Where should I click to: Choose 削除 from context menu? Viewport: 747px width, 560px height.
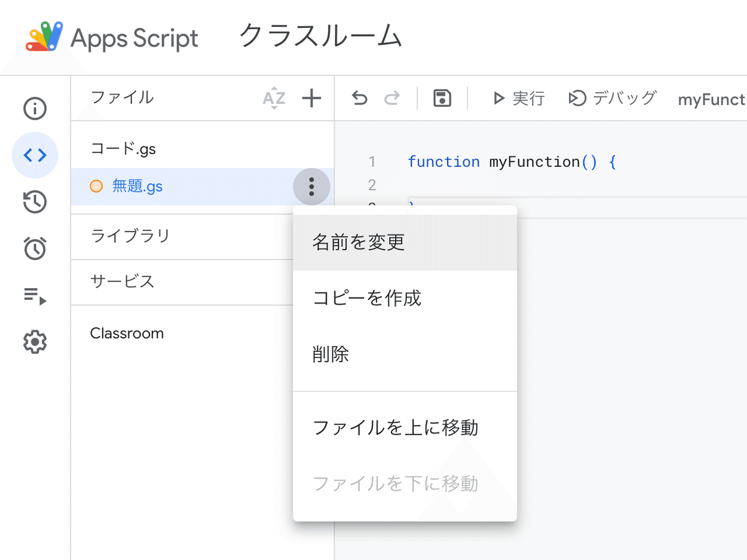405,355
